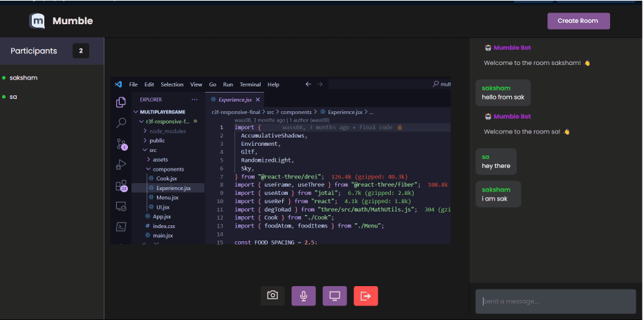This screenshot has width=644, height=320.
Task: Click the Create Room button
Action: [x=578, y=21]
